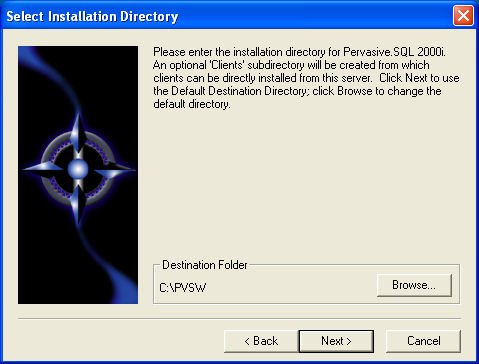Click the 'default directory.' instruction text line

tap(192, 104)
